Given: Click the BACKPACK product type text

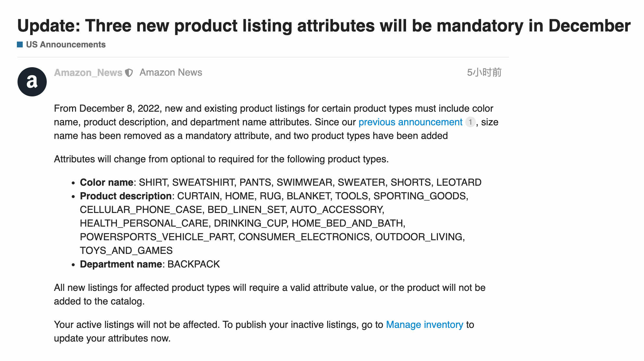Looking at the screenshot, I should tap(193, 264).
